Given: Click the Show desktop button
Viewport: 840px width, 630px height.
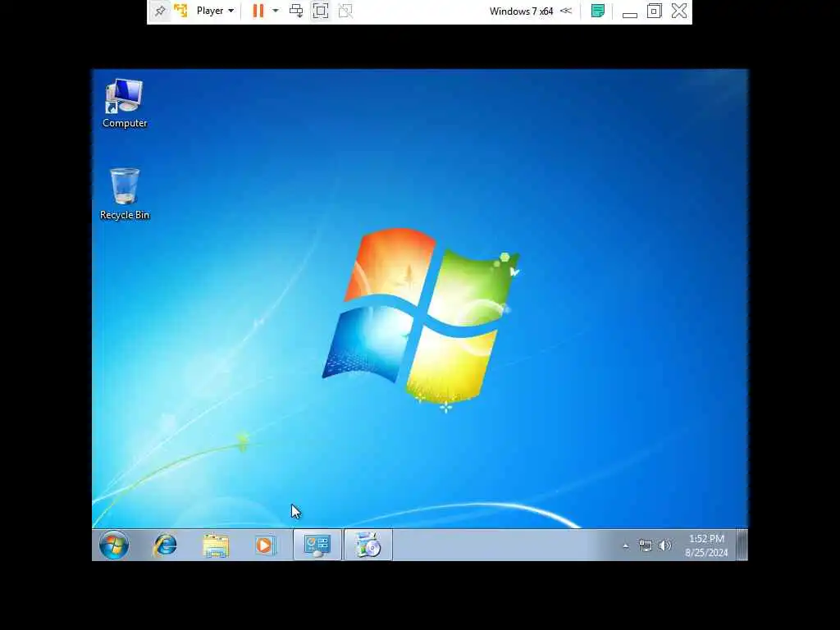Looking at the screenshot, I should click(742, 545).
